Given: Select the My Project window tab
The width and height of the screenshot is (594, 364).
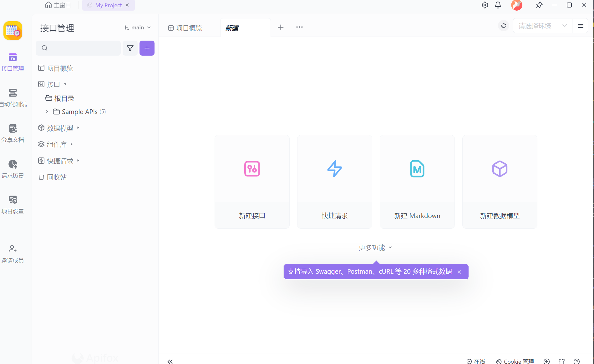Looking at the screenshot, I should [x=108, y=5].
